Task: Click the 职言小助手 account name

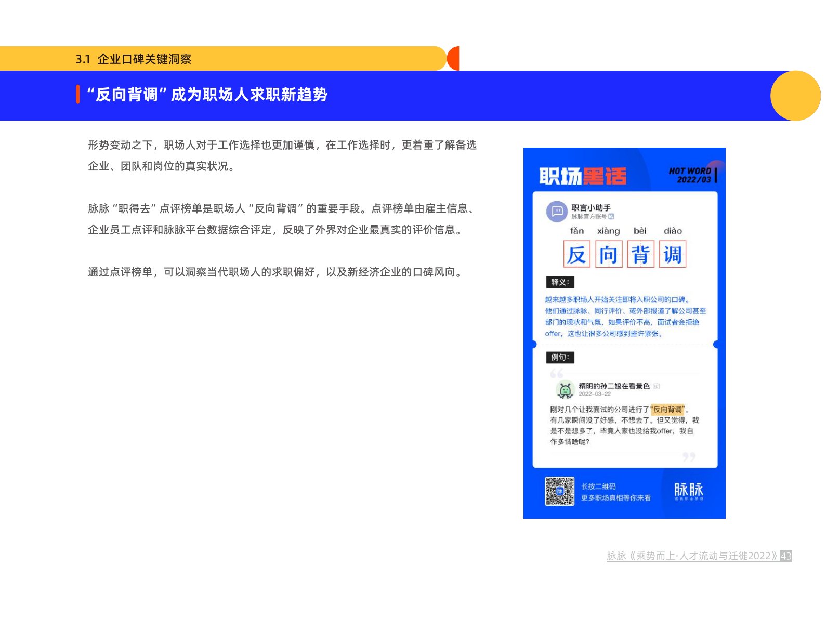Action: [591, 208]
